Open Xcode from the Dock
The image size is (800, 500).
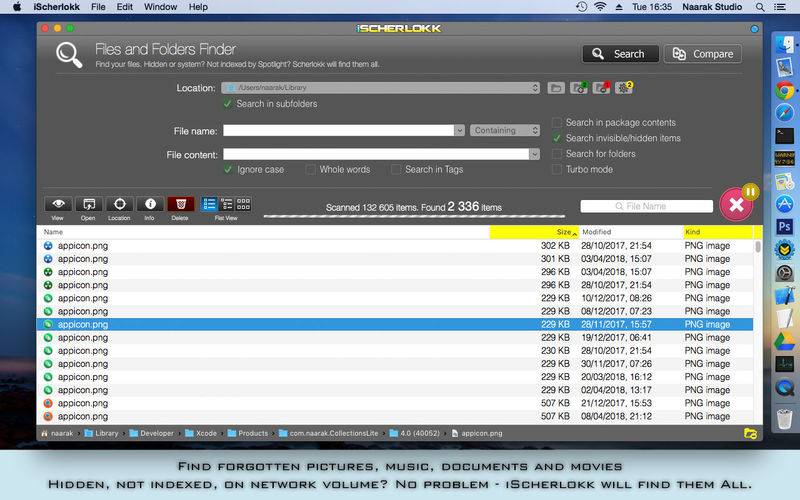click(785, 296)
